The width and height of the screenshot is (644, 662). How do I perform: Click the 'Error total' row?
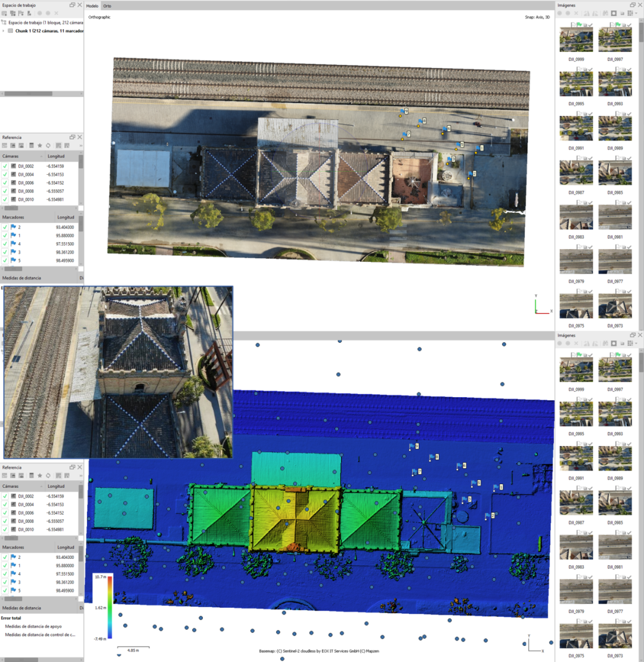tap(11, 618)
